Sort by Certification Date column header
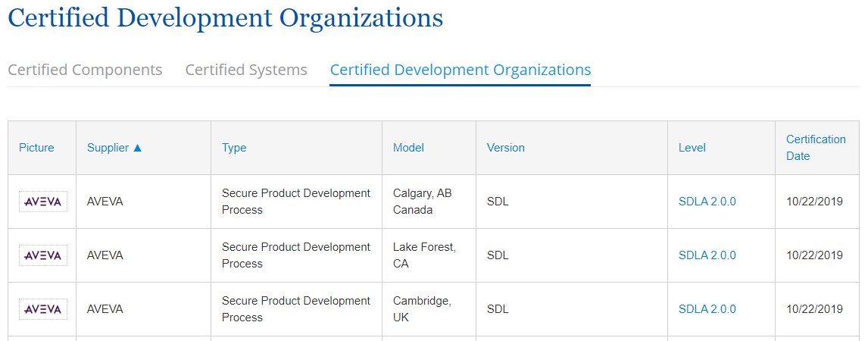 click(816, 148)
